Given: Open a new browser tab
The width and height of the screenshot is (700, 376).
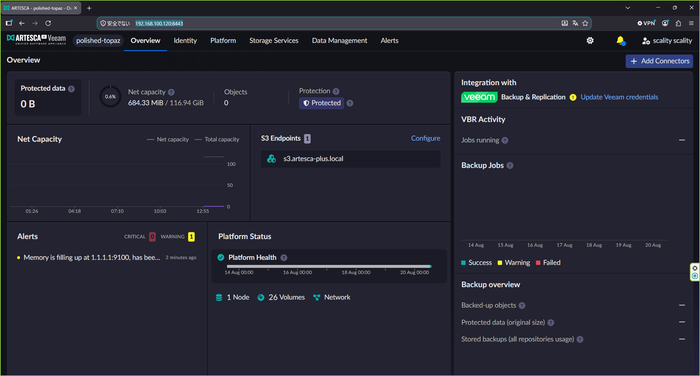Looking at the screenshot, I should point(89,8).
